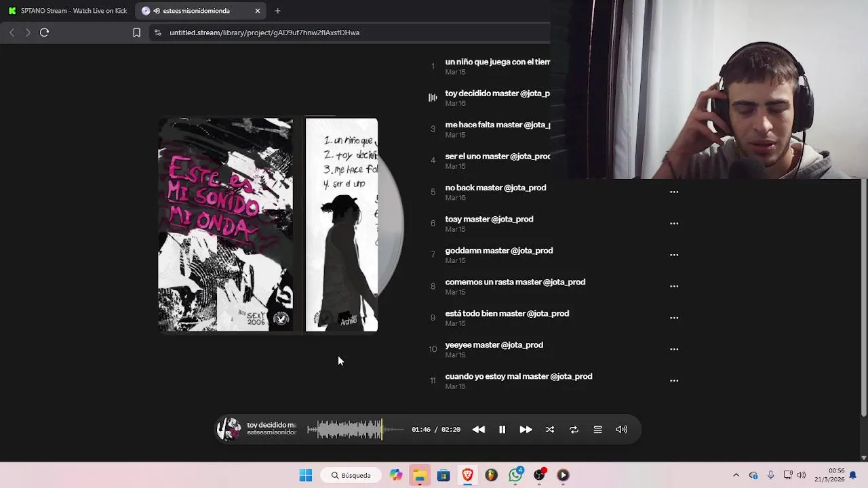Click the OneDrive cloud tray icon
Image resolution: width=868 pixels, height=488 pixels.
pos(753,475)
